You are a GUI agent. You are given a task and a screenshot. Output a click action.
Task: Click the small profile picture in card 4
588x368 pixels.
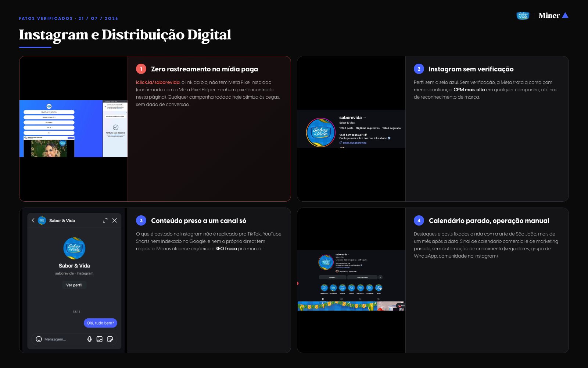point(326,262)
